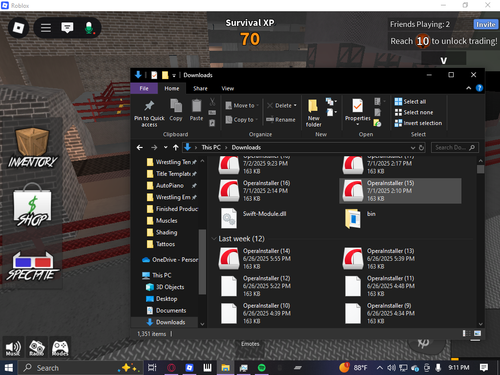Go back with the left arrow

140,147
